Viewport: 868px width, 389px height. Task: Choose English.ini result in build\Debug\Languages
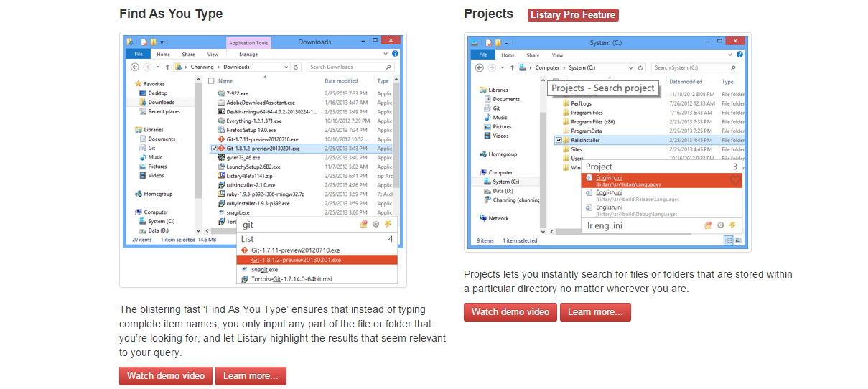[663, 210]
